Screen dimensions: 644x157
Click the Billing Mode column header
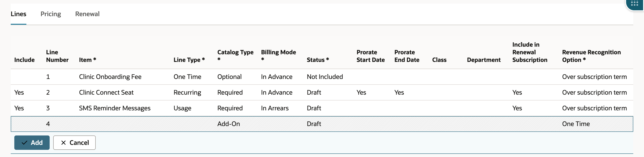[278, 56]
